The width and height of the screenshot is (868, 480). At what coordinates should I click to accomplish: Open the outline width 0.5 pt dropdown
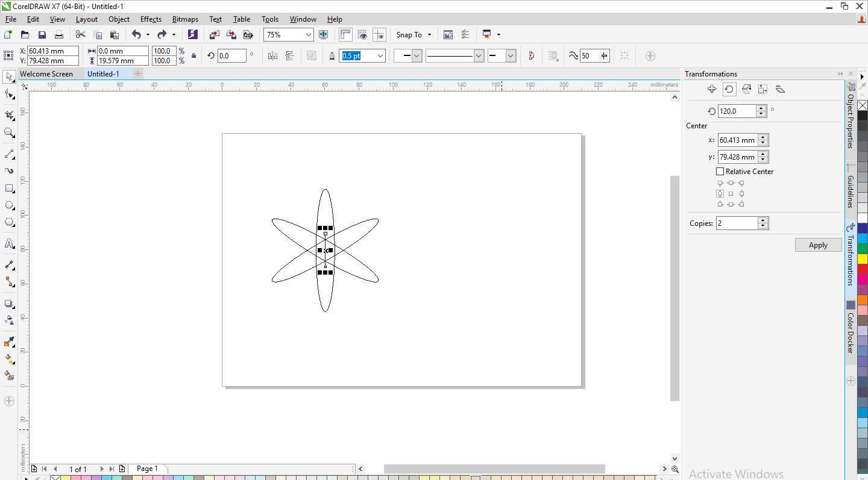coord(380,56)
